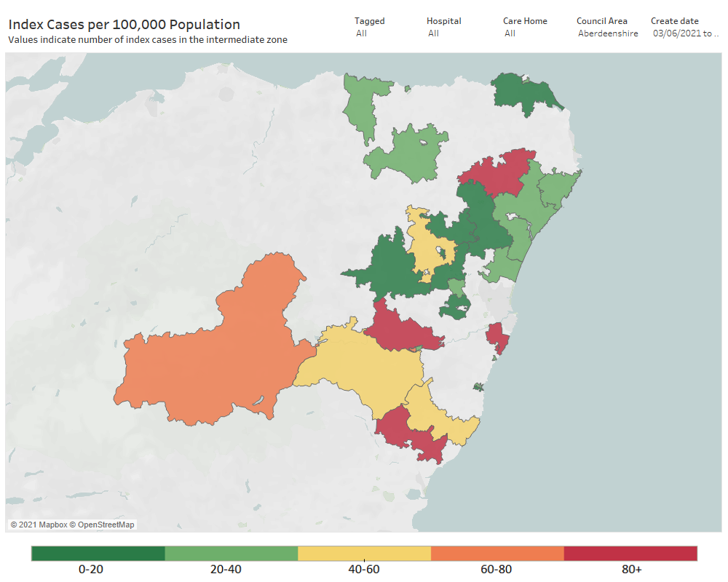Open the Create date range filter
Viewport: 728px width, 582px height.
pos(685,27)
